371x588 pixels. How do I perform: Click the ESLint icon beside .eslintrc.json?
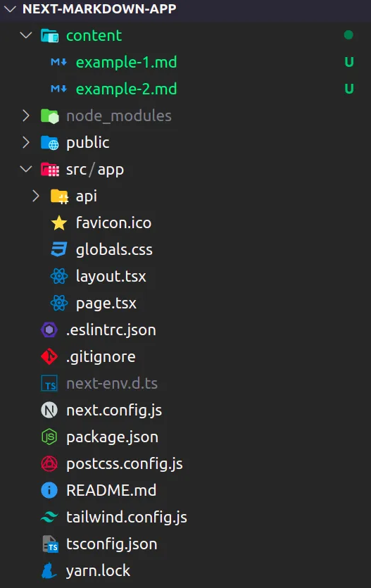coord(49,330)
